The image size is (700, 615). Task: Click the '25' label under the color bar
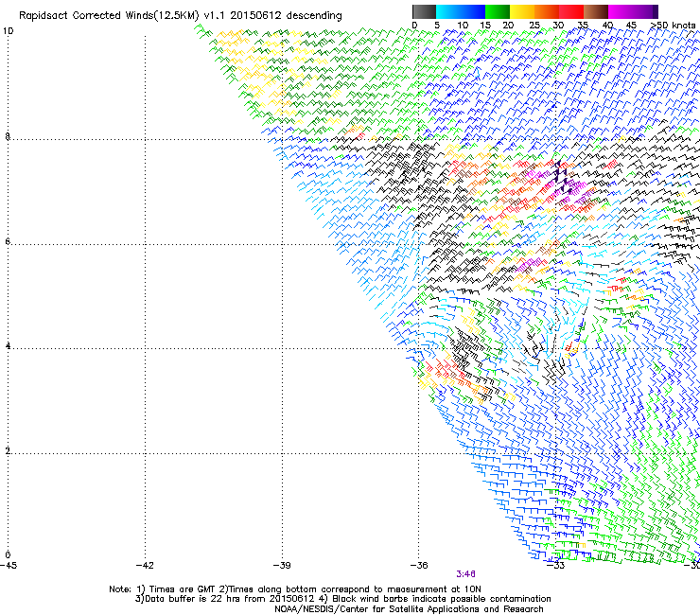[534, 26]
